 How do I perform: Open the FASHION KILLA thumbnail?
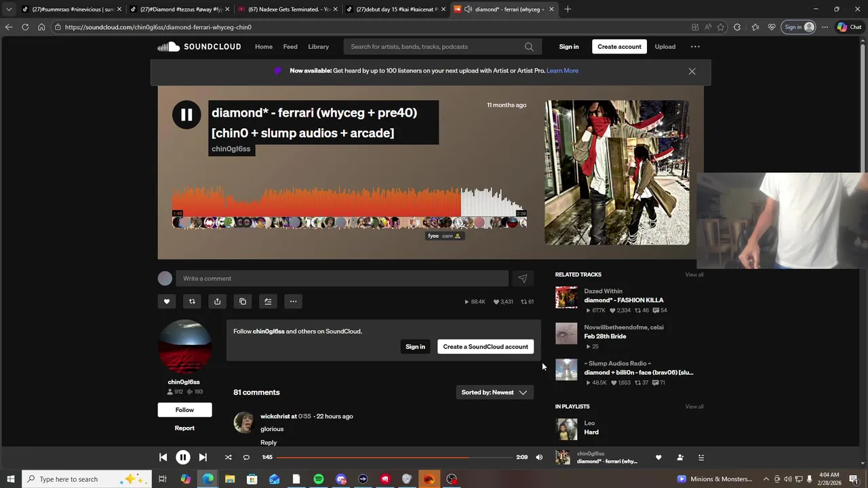pos(566,298)
